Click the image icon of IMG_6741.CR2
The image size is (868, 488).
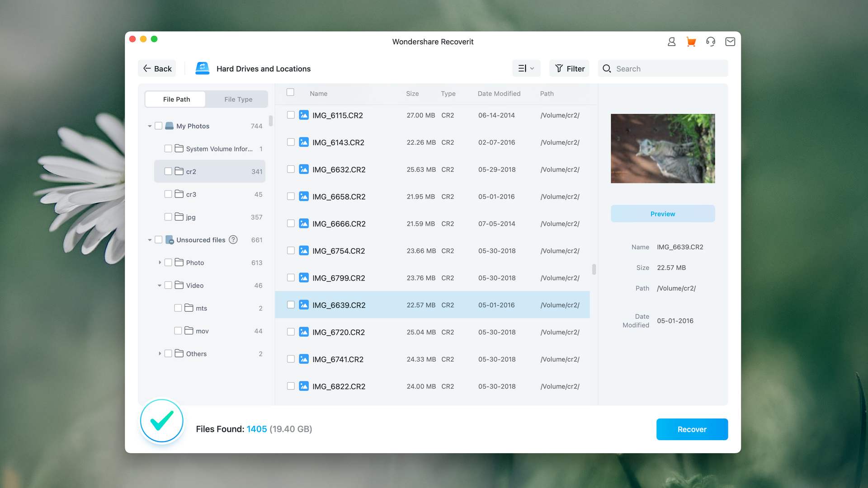click(304, 359)
